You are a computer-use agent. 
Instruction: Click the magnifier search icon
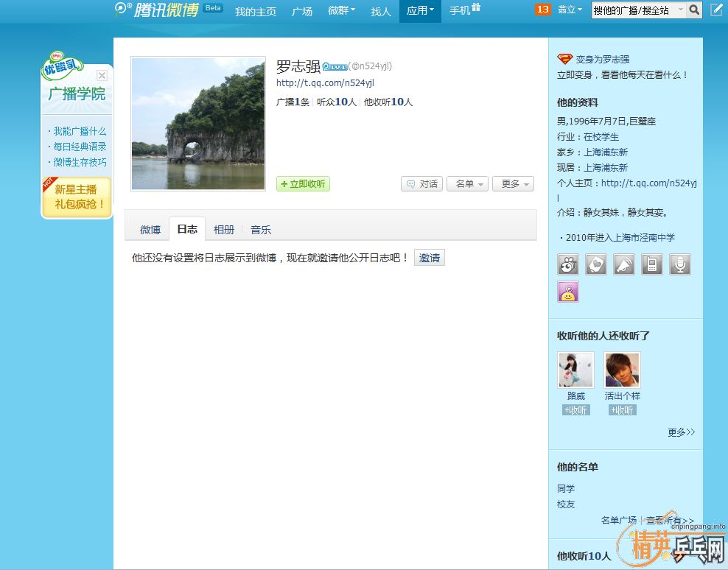tap(695, 10)
